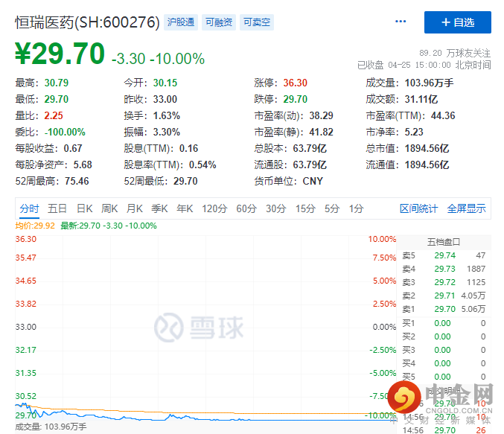Click the 可卖空 tag
This screenshot has width=504, height=434.
pyautogui.click(x=257, y=22)
